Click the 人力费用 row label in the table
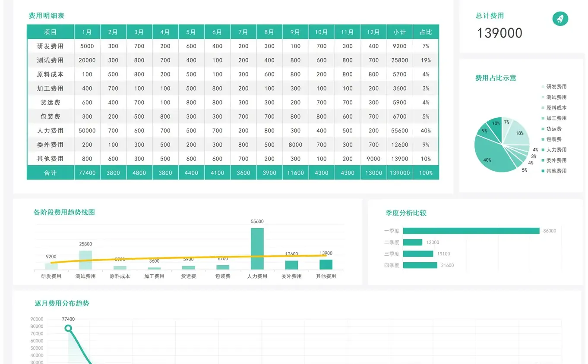The image size is (588, 364). [x=51, y=131]
